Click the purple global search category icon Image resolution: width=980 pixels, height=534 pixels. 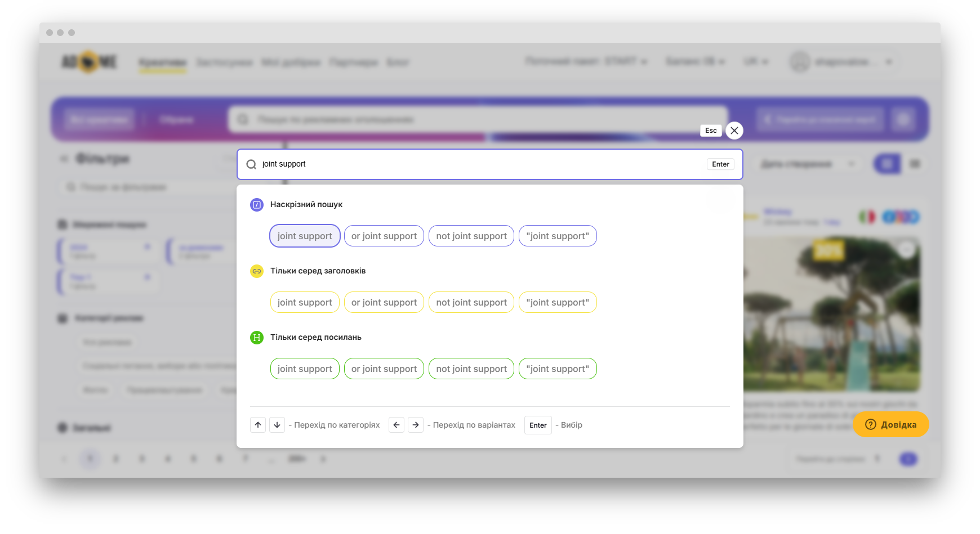tap(257, 205)
